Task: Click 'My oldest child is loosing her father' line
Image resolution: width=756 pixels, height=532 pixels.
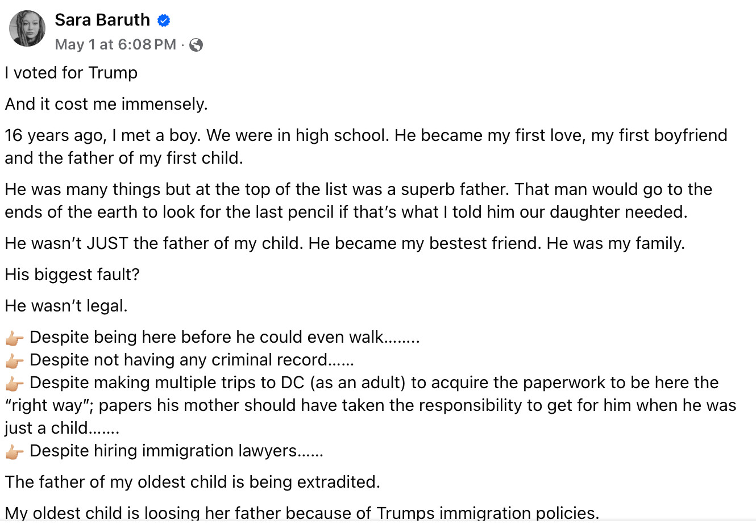Action: pos(302,513)
